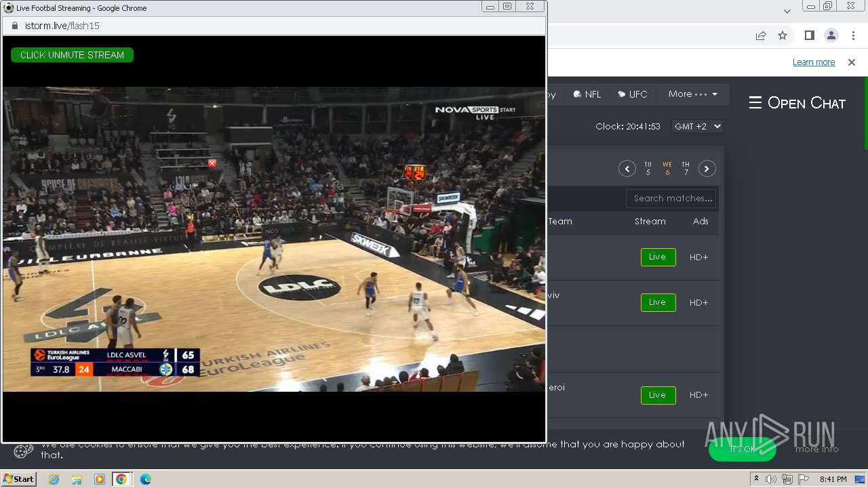Click the show desktop tray icon
868x488 pixels.
point(860,479)
